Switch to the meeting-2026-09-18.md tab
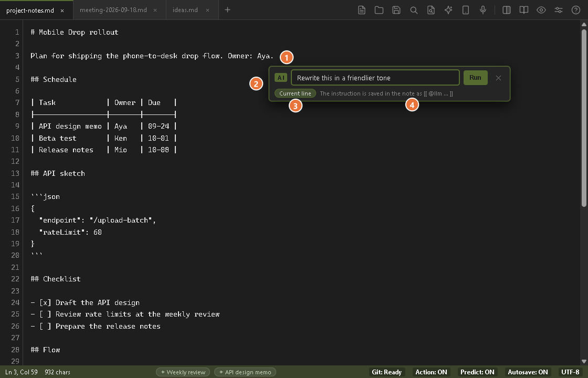This screenshot has width=588, height=378. [113, 10]
